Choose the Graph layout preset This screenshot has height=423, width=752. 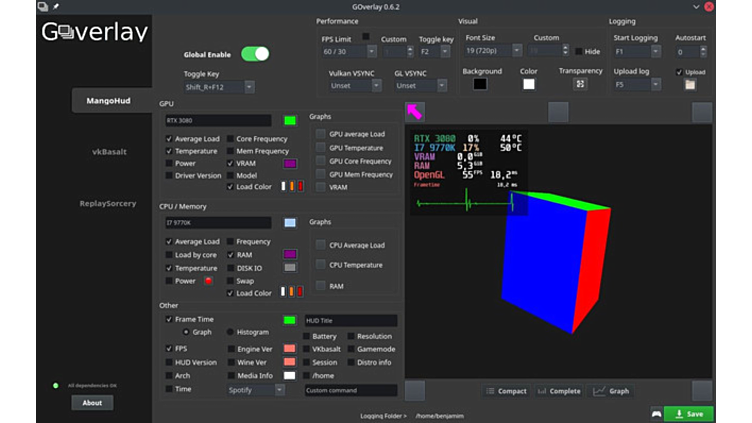tap(612, 391)
